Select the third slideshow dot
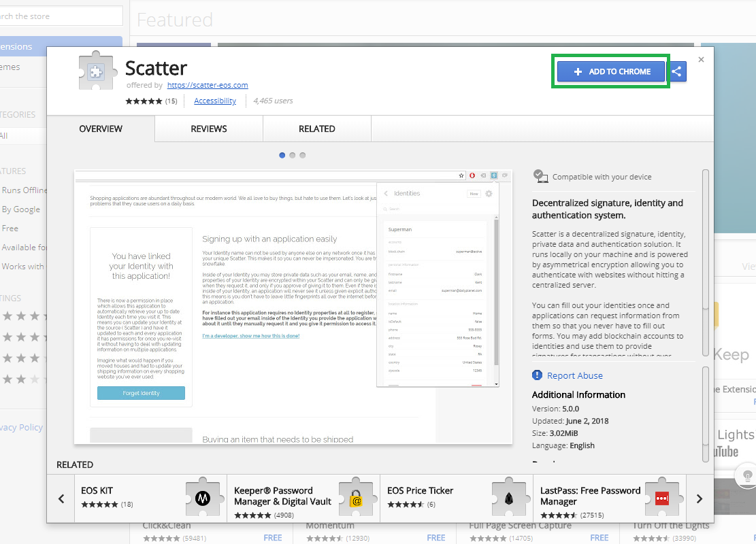Screen dimensions: 756x544 [x=302, y=155]
